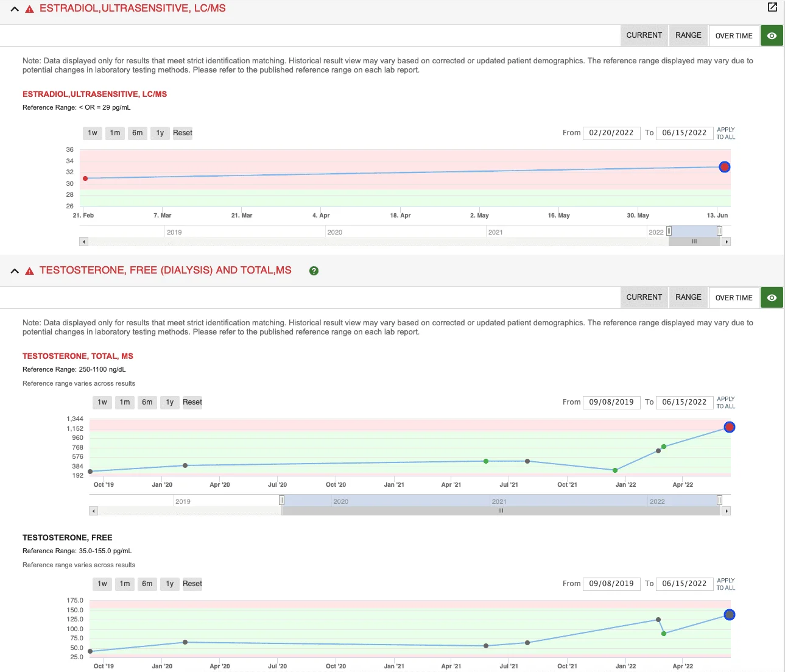Collapse the Testosterone Free and Total section
The width and height of the screenshot is (785, 672).
point(15,271)
